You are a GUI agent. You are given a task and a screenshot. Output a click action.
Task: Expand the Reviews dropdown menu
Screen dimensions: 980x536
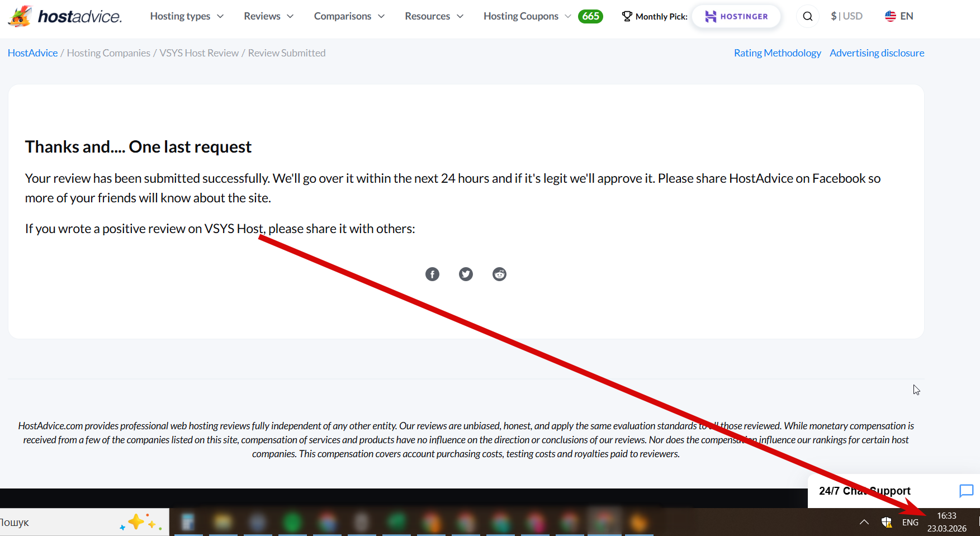(268, 16)
